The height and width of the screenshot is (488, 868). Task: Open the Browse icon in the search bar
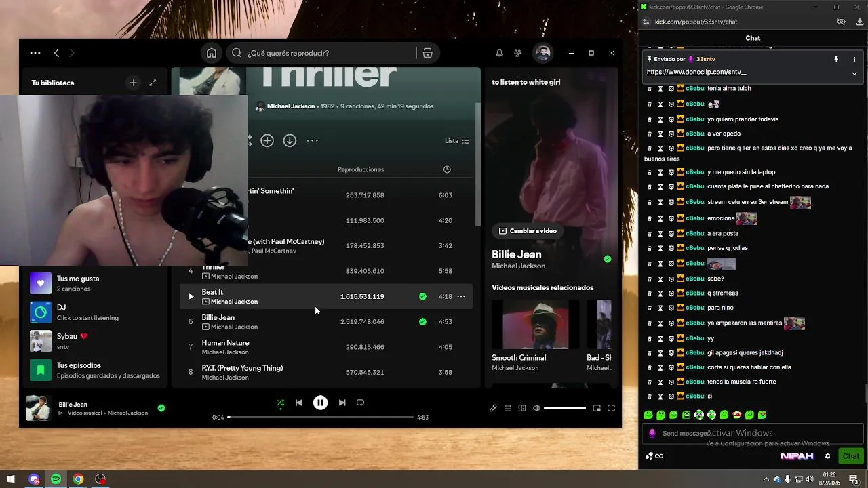pos(427,53)
